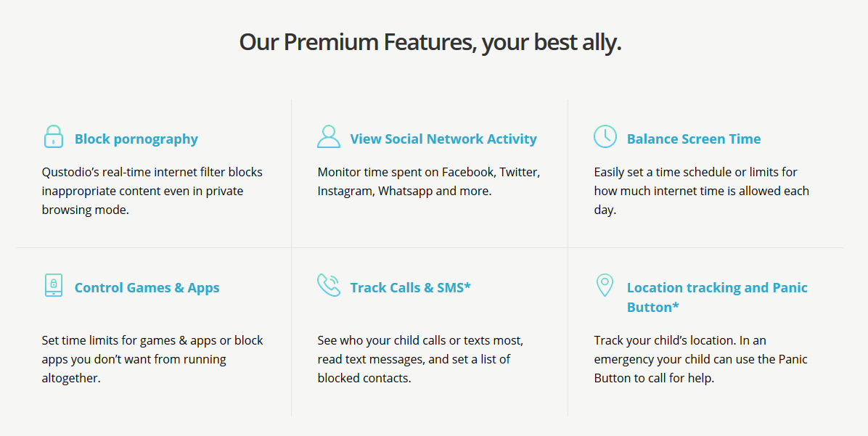Select the Balance Screen Time heading
This screenshot has height=436, width=868.
(694, 139)
